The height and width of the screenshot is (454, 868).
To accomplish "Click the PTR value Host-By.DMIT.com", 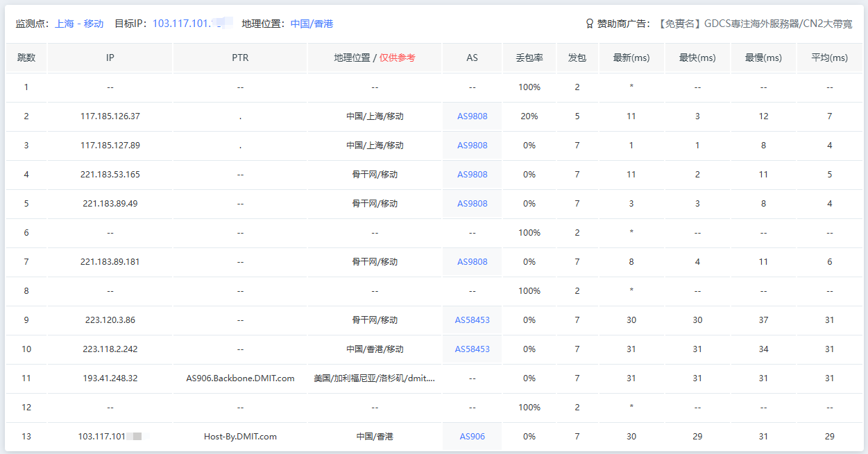I will pyautogui.click(x=240, y=437).
